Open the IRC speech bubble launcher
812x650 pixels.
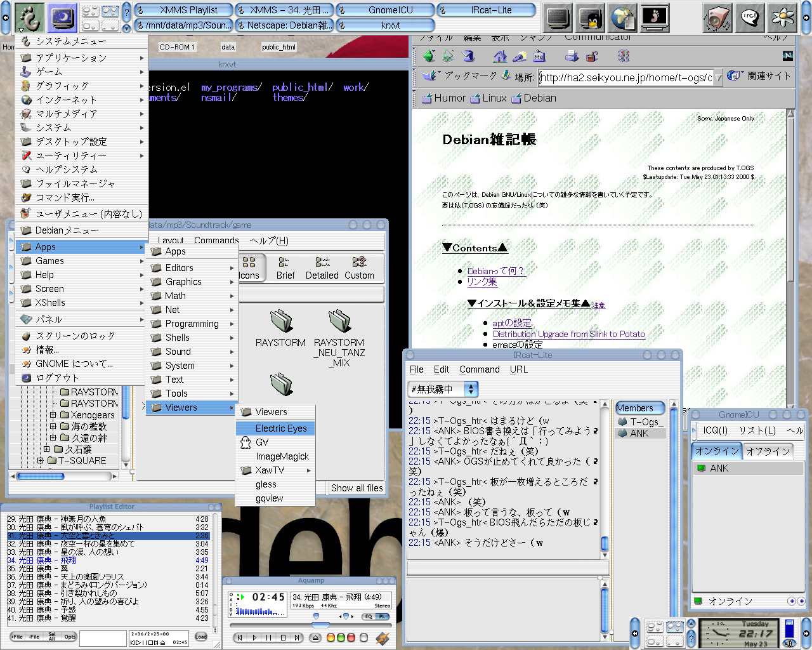click(x=750, y=17)
